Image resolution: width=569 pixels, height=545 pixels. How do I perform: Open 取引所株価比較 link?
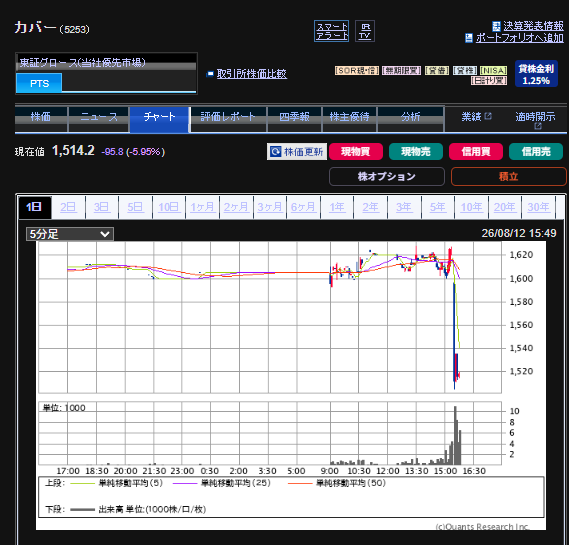(251, 74)
